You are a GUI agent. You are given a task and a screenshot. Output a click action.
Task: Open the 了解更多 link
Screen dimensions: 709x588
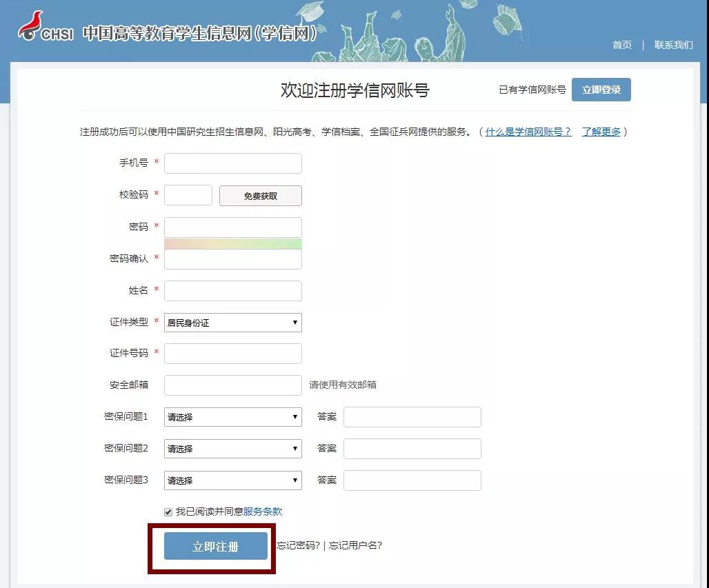click(601, 132)
